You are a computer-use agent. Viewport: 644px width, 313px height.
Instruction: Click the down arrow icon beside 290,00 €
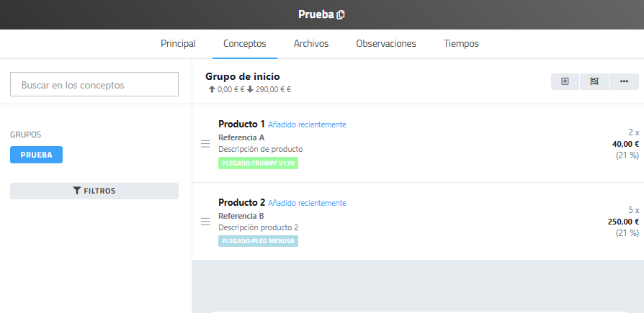pos(250,90)
